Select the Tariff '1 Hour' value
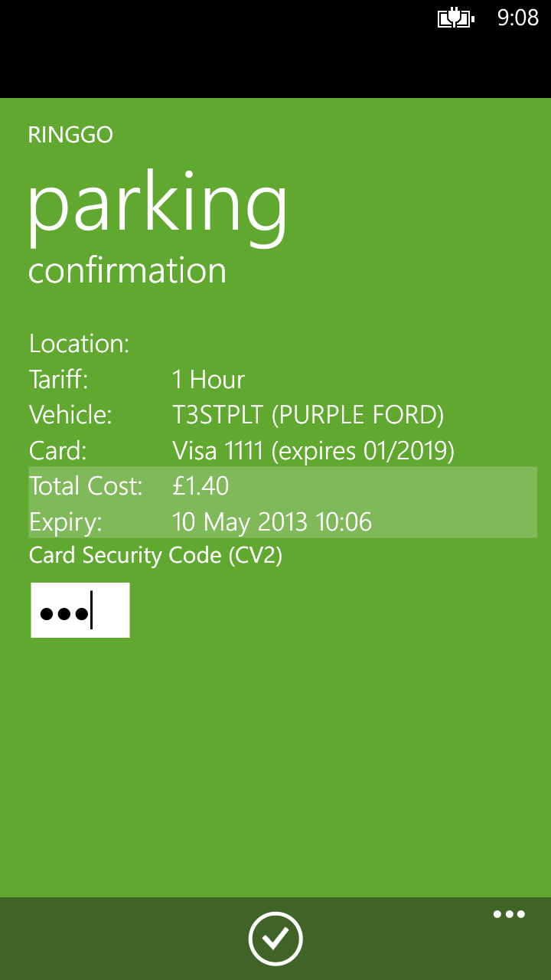551x980 pixels. [x=209, y=379]
